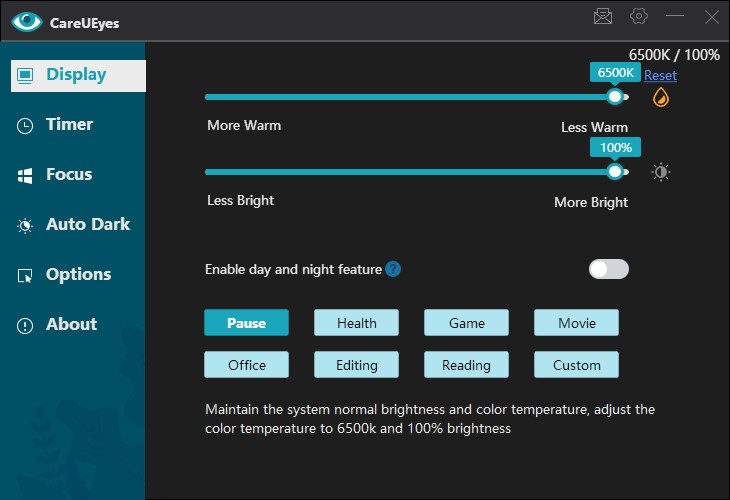The width and height of the screenshot is (730, 500).
Task: Click the 6500K / 100% status text
Action: (674, 54)
